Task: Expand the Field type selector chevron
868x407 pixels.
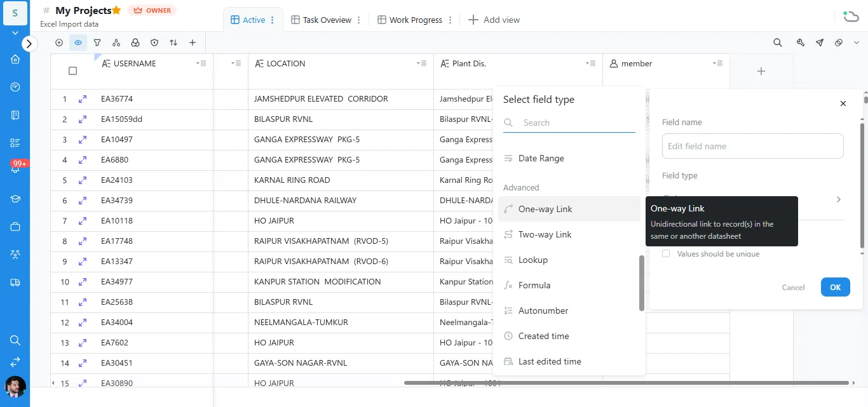Action: coord(838,199)
